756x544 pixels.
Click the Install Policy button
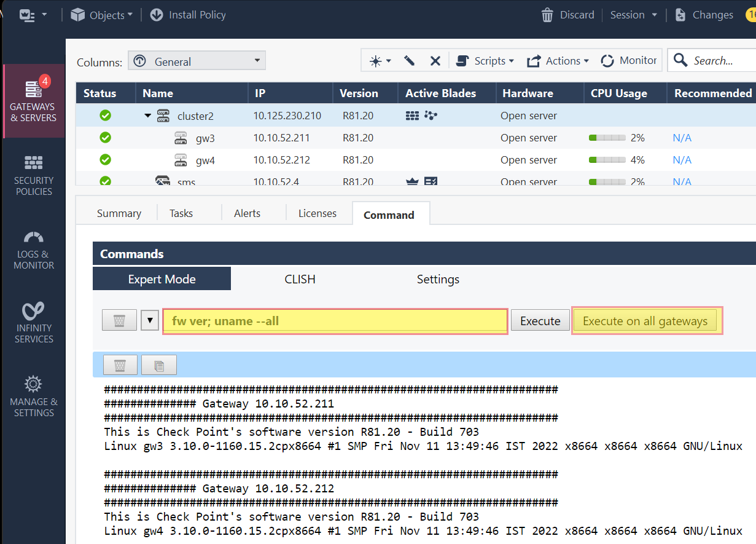(x=188, y=15)
